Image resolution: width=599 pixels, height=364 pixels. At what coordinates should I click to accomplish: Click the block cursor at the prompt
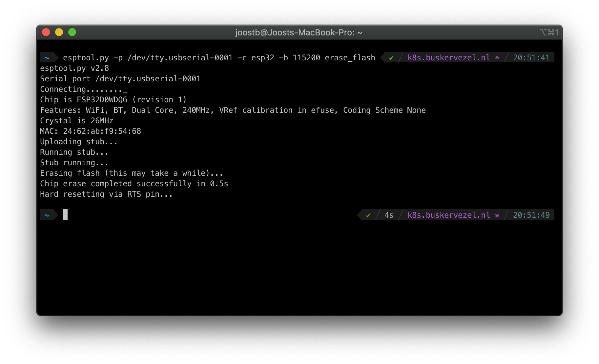65,214
